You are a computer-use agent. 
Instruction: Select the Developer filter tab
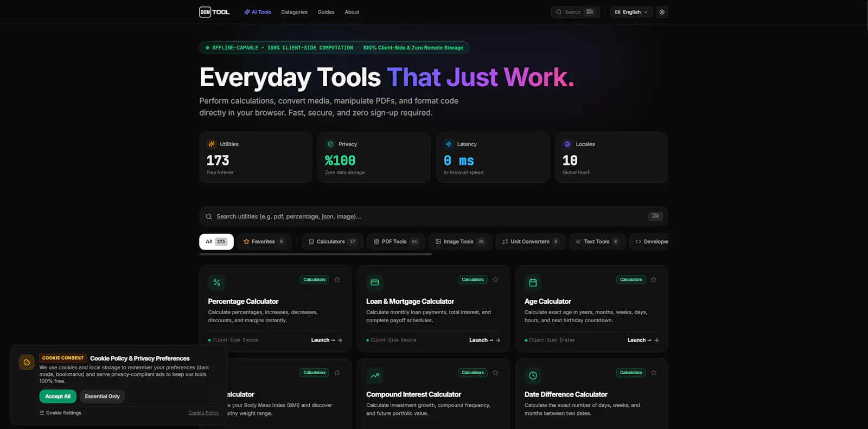click(x=649, y=242)
